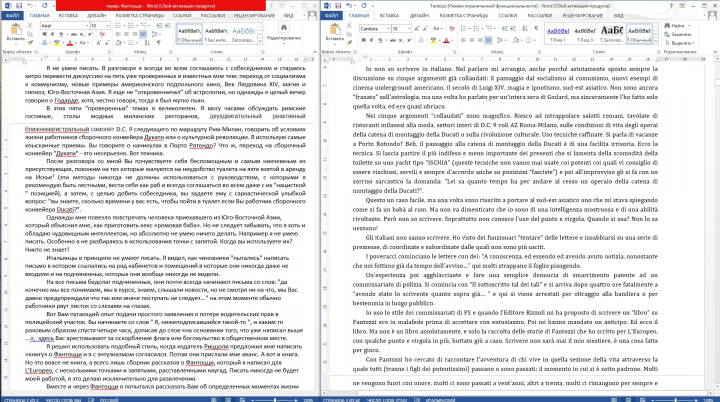Align right in the Fantozzi window ribbon
The height and width of the screenshot is (402, 720).
point(480,40)
